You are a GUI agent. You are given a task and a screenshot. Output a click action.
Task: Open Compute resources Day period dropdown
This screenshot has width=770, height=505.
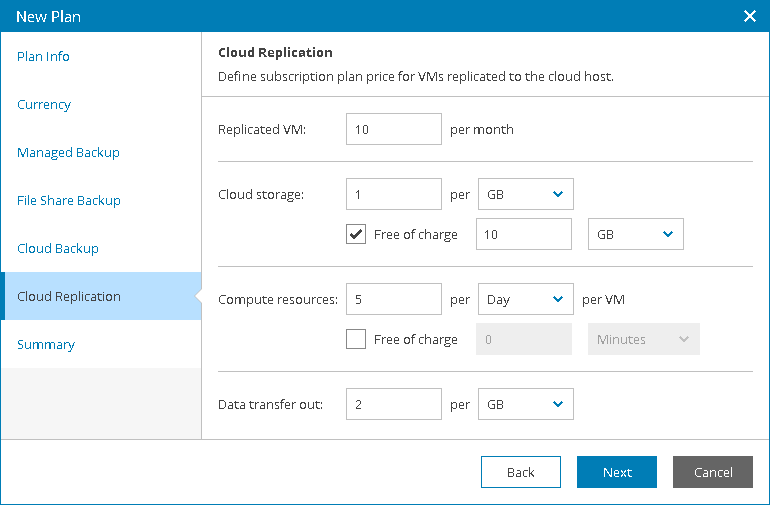pos(525,299)
